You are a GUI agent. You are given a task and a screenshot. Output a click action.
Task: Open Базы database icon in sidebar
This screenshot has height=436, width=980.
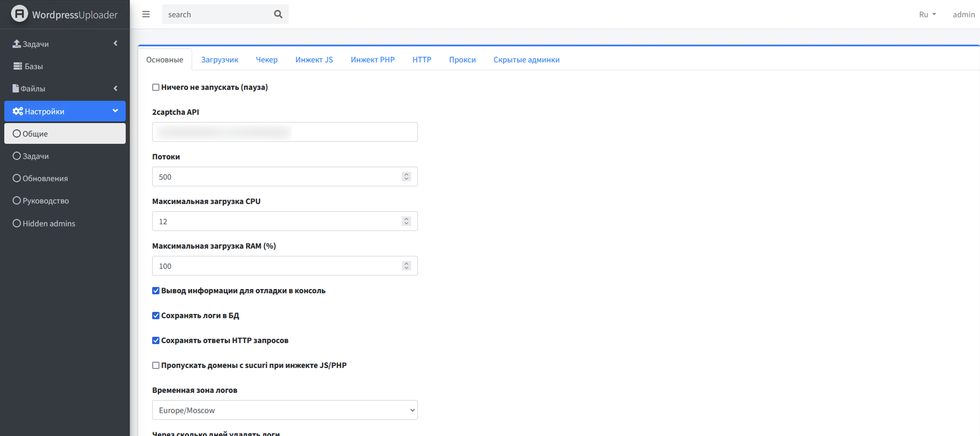click(17, 66)
